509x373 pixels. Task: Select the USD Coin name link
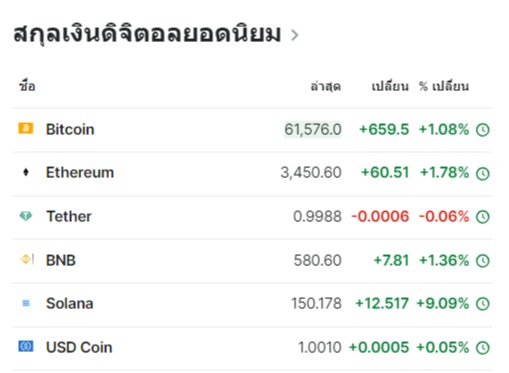[79, 347]
